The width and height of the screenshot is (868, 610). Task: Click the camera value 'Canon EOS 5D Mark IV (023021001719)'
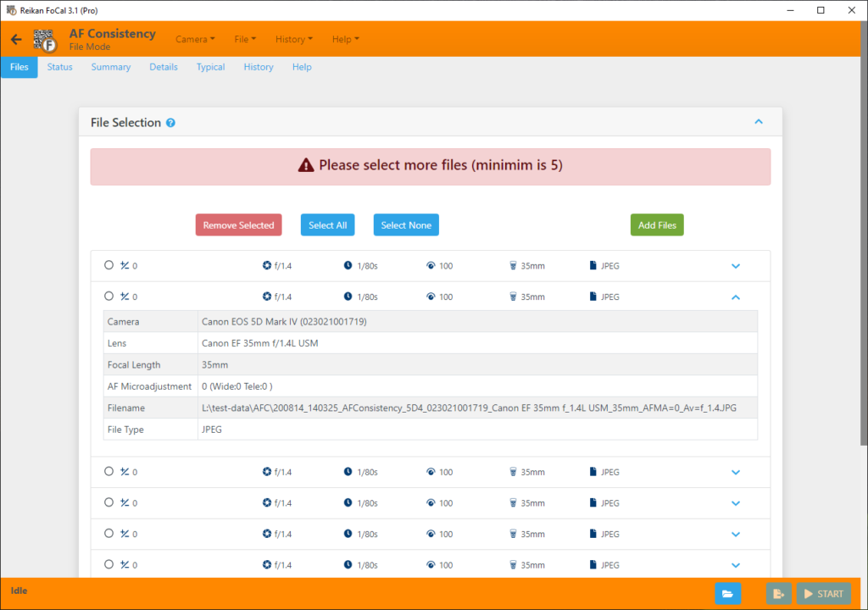pyautogui.click(x=284, y=322)
